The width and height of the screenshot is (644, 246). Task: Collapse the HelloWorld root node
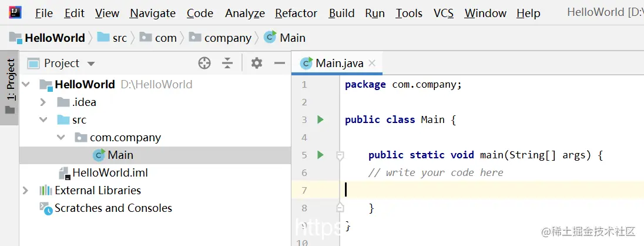click(x=26, y=85)
